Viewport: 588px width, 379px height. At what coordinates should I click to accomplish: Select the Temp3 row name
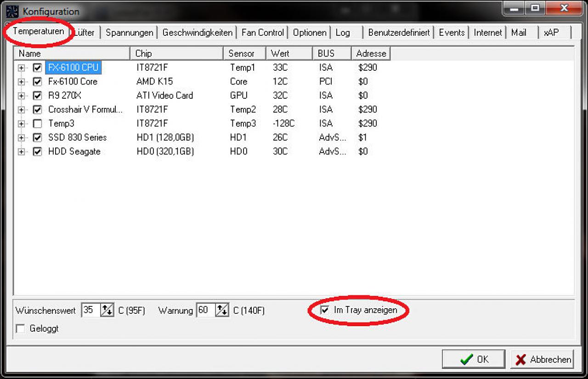coord(61,123)
